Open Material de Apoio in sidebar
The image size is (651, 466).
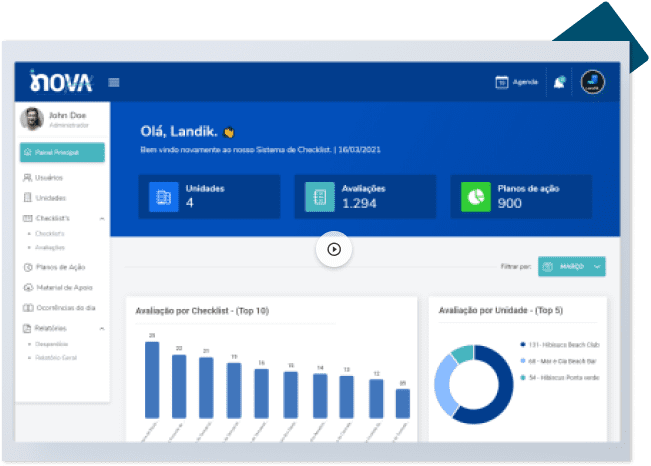pyautogui.click(x=62, y=287)
